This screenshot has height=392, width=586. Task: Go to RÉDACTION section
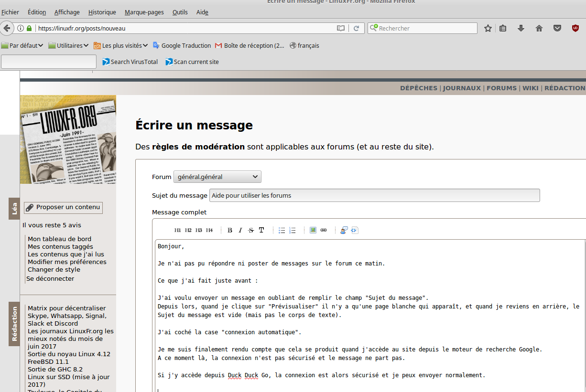click(x=565, y=88)
